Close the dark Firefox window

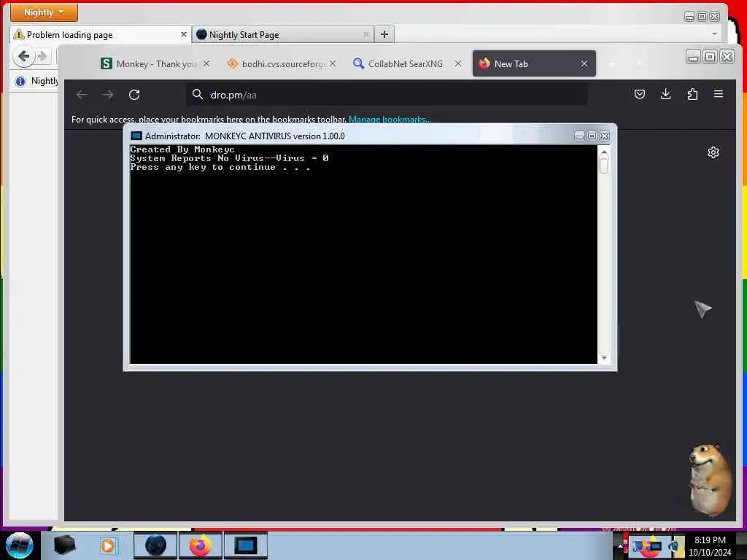click(x=727, y=57)
